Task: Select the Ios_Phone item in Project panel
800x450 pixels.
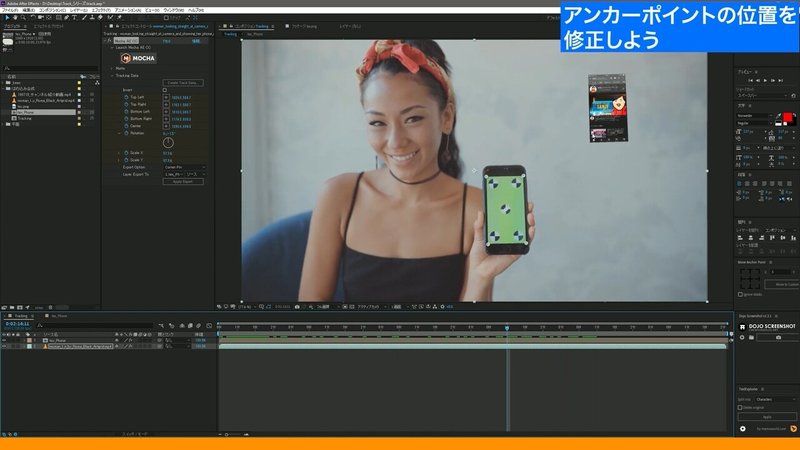Action: click(x=26, y=112)
